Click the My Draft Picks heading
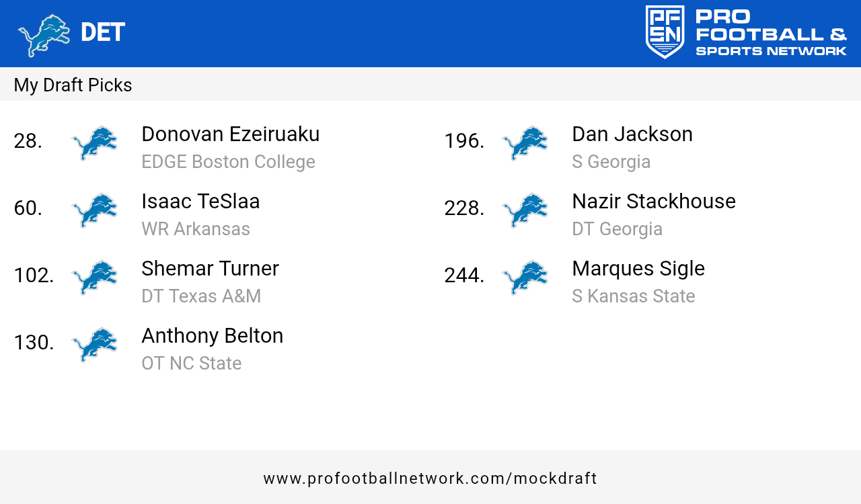The height and width of the screenshot is (504, 861). click(x=73, y=85)
